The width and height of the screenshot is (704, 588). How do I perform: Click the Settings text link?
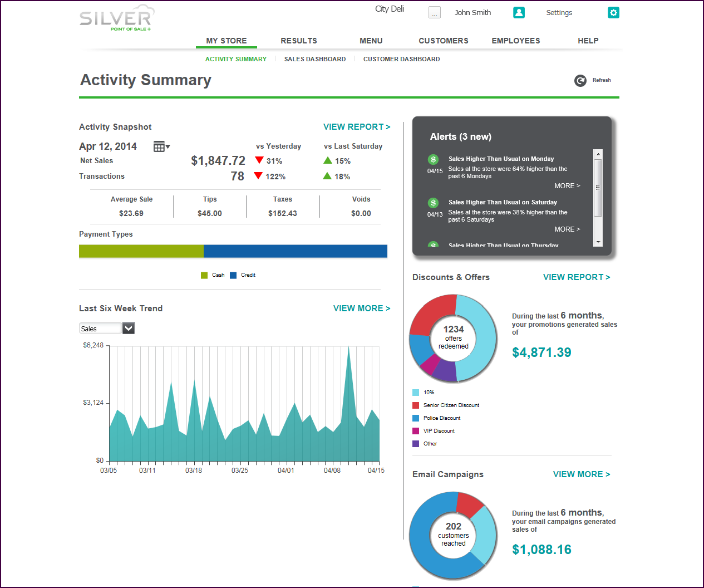(559, 13)
